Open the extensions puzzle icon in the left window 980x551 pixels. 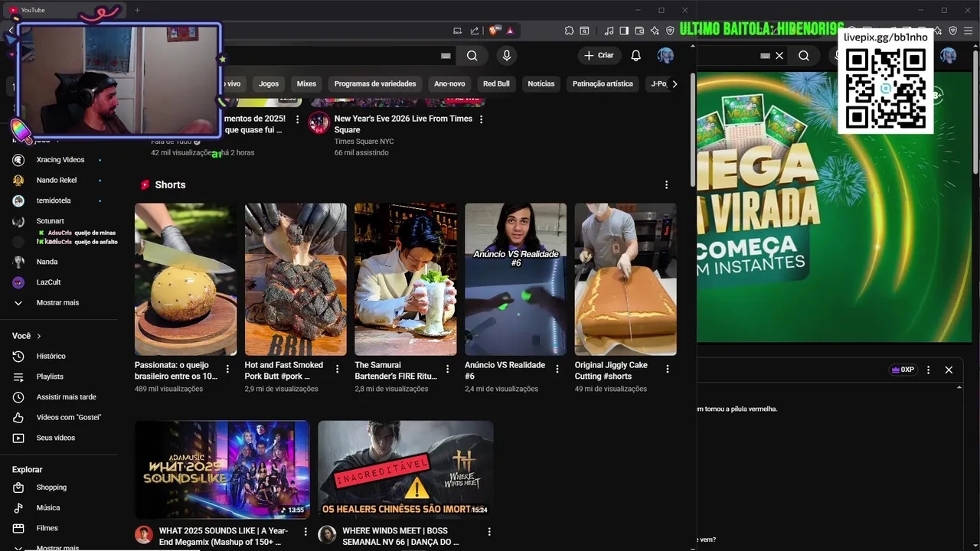click(569, 31)
